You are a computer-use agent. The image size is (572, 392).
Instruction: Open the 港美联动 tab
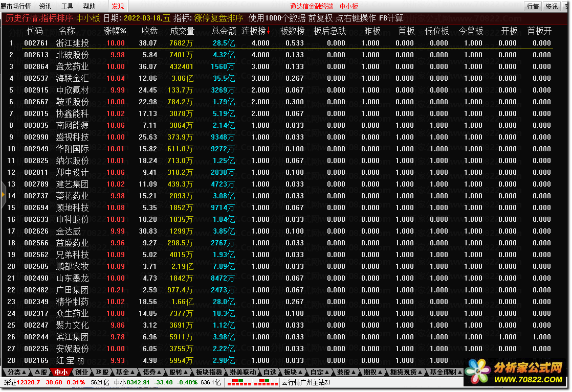tap(243, 372)
